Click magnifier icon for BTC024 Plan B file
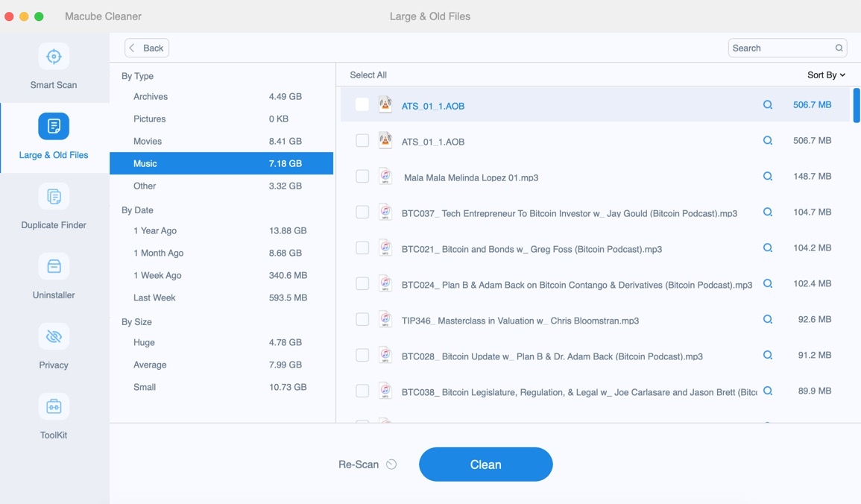The height and width of the screenshot is (504, 861). 768,283
